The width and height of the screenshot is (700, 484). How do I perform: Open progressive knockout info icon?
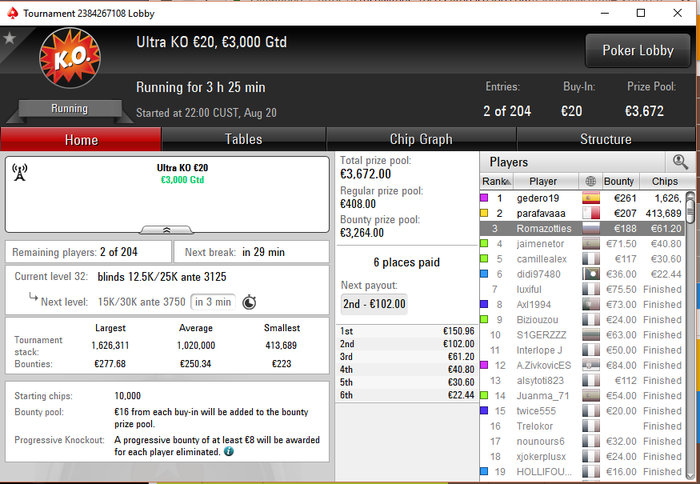[x=229, y=451]
